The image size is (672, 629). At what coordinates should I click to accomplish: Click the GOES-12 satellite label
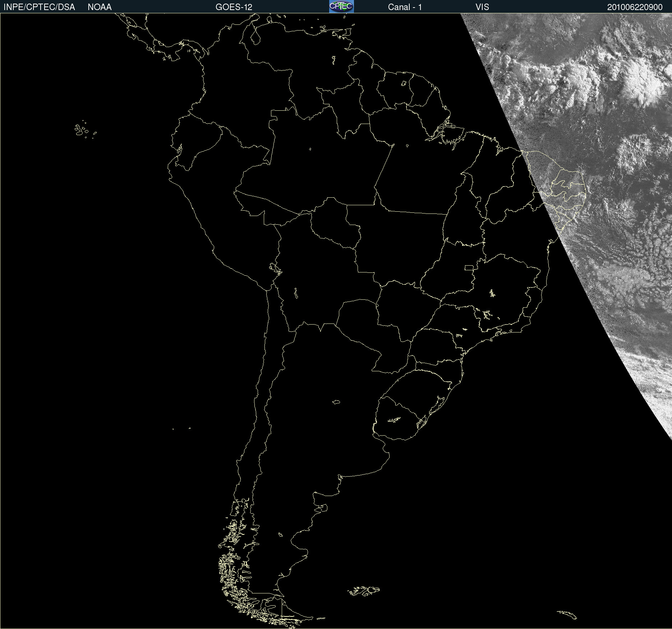(234, 7)
